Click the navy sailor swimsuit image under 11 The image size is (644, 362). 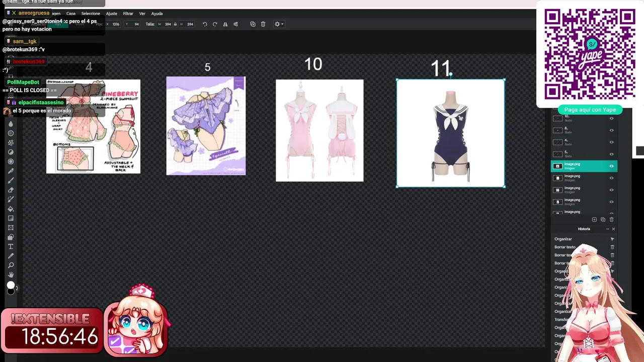pyautogui.click(x=450, y=133)
